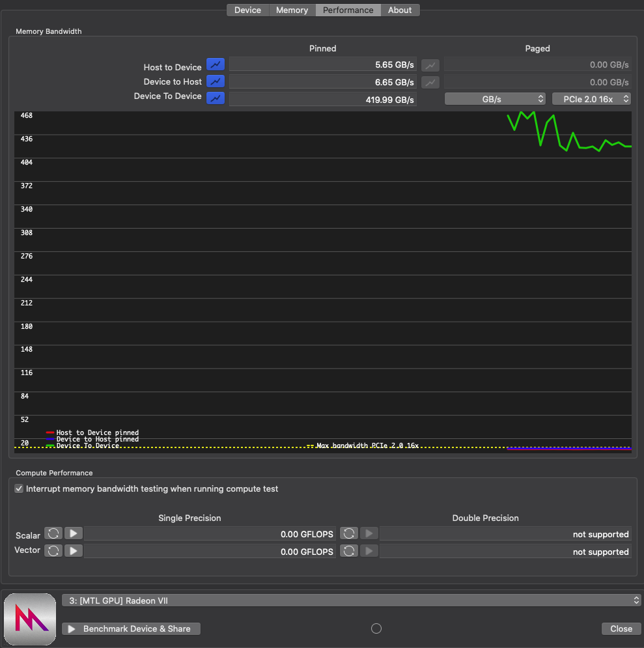This screenshot has width=644, height=648.
Task: Switch to the Device tab
Action: 248,10
